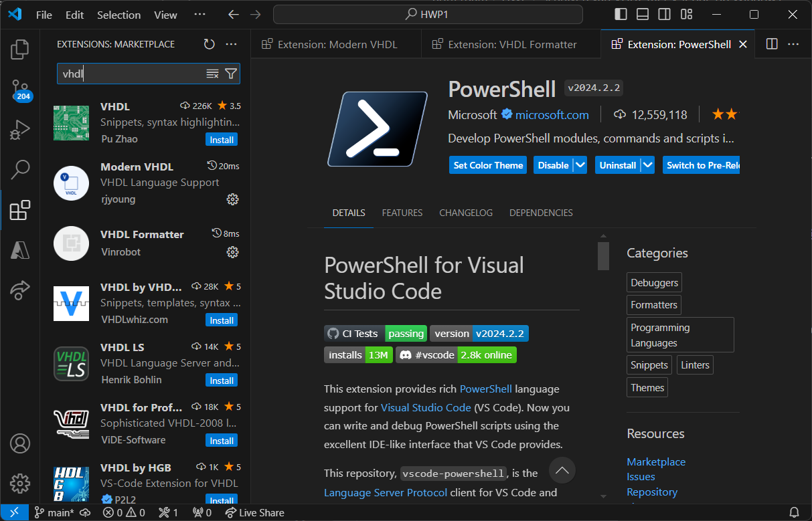Refresh the extensions marketplace list

[x=210, y=44]
